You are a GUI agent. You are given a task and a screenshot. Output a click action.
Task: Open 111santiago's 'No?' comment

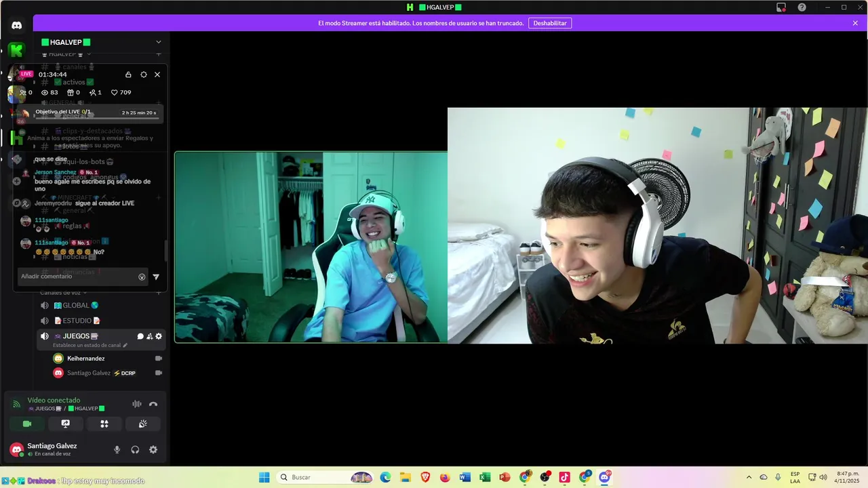click(70, 252)
